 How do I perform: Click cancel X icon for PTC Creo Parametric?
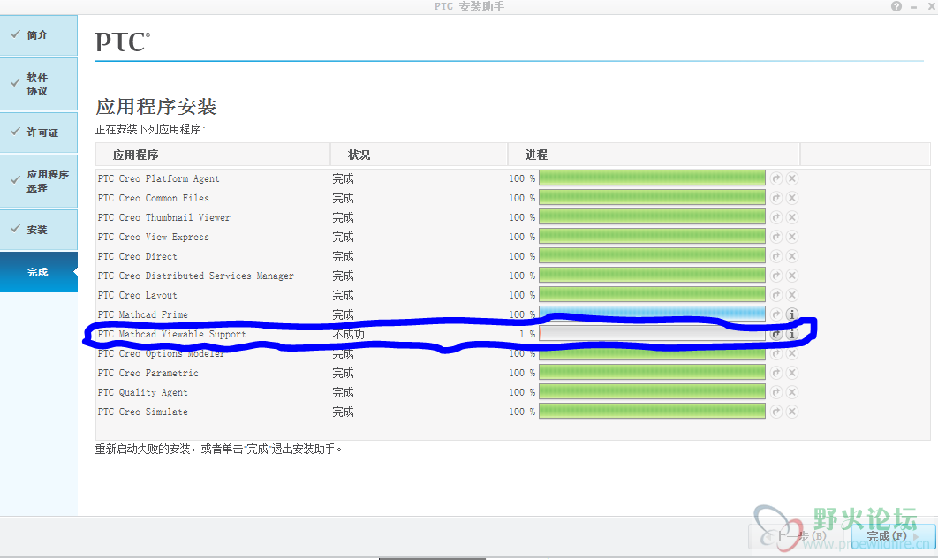(792, 373)
